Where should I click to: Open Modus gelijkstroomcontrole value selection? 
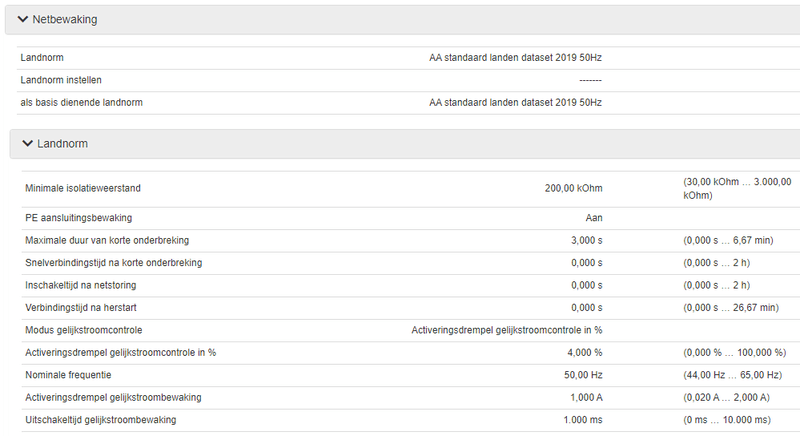[507, 329]
